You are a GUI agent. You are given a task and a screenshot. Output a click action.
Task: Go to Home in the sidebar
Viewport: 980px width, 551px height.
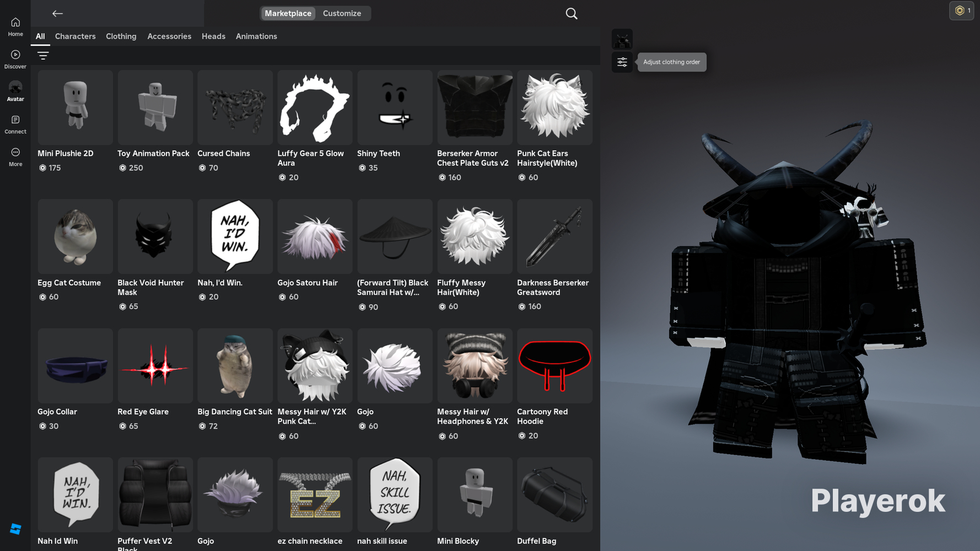[x=15, y=26]
